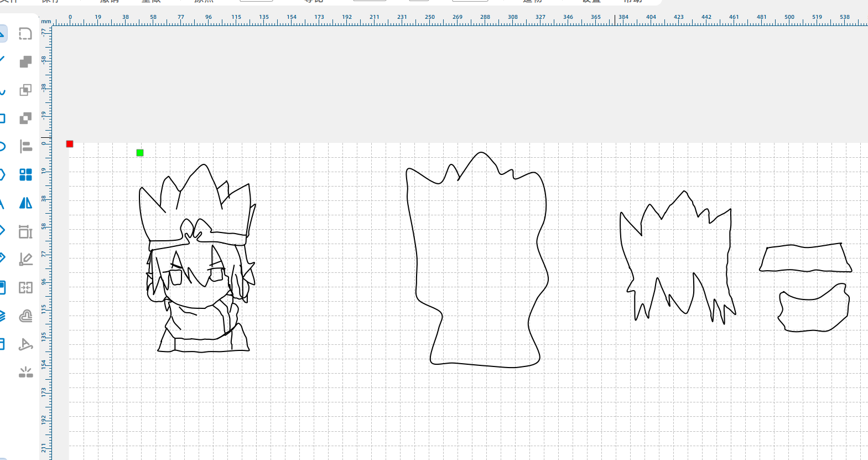Viewport: 868px width, 460px height.
Task: Click the equal spacing distribute icon
Action: point(25,288)
